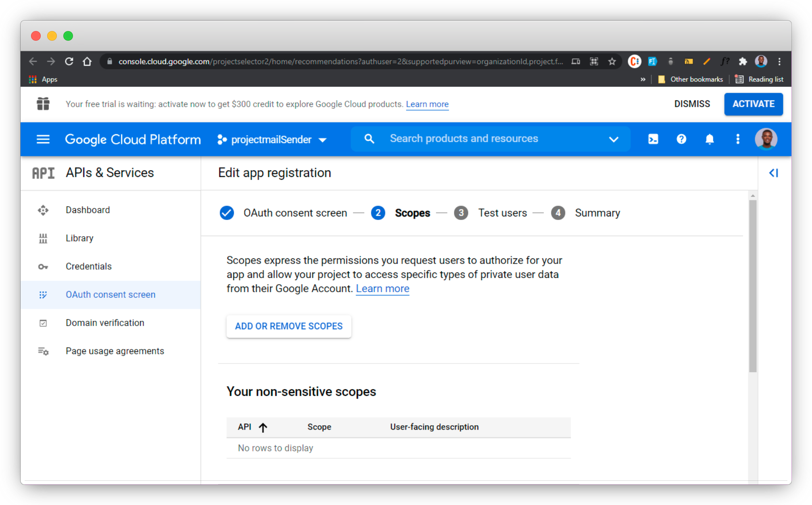Open the Other bookmarks folder

(690, 79)
